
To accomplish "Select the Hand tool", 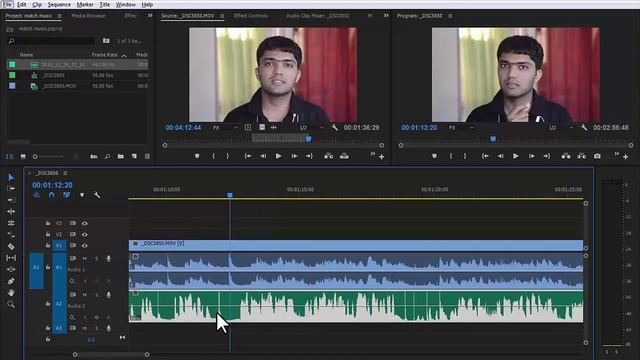I will (11, 293).
